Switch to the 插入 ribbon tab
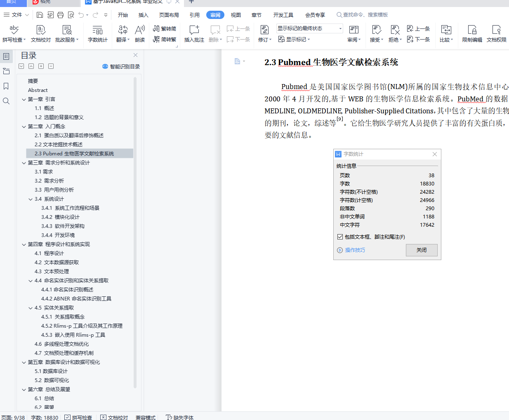This screenshot has height=420, width=509. (143, 15)
